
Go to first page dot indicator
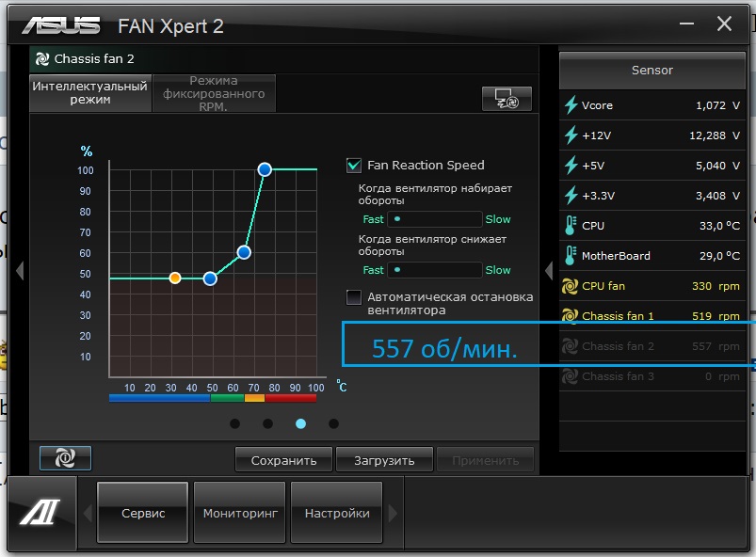click(234, 423)
